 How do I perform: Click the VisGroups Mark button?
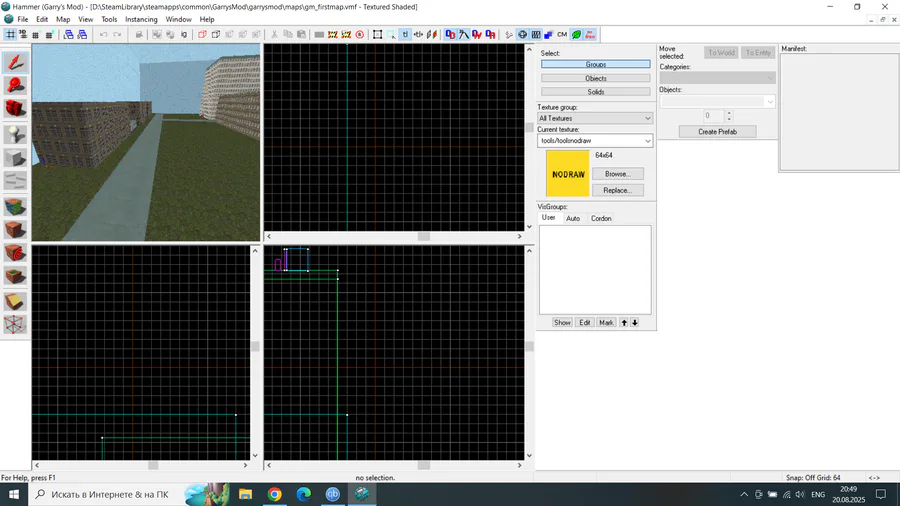(606, 322)
